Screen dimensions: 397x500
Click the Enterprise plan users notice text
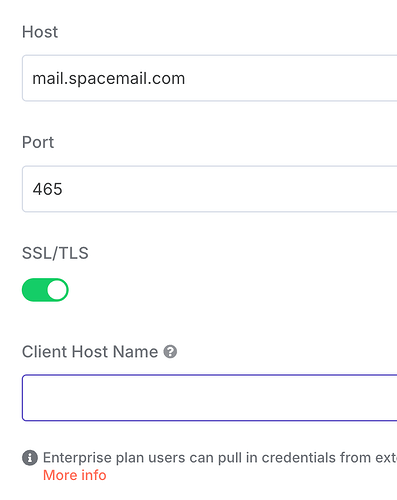click(x=220, y=458)
